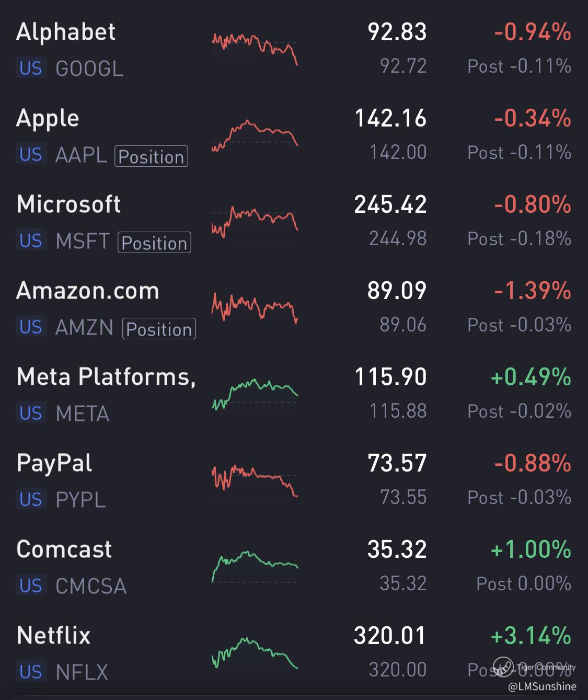Open the Alphabet intraday sparkline chart
588x700 pixels.
pyautogui.click(x=255, y=49)
